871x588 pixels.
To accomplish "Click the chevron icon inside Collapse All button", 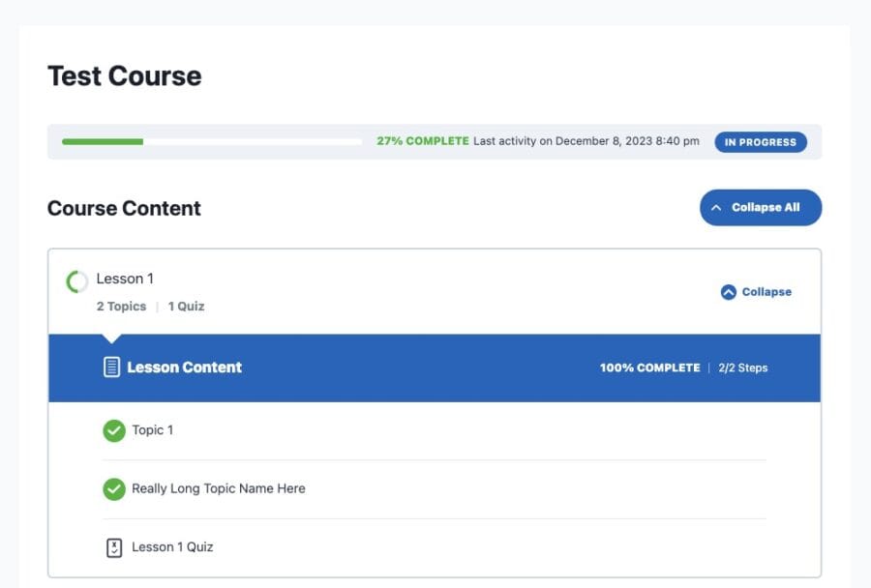I will coord(716,207).
